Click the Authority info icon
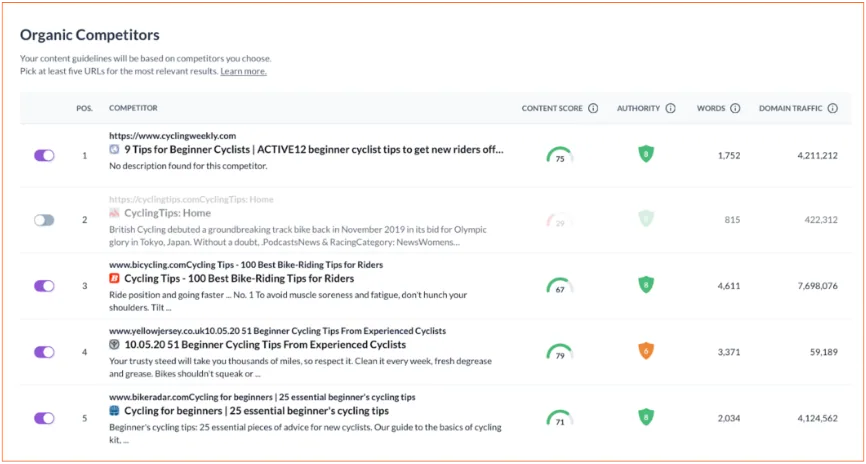The image size is (866, 464). [670, 108]
